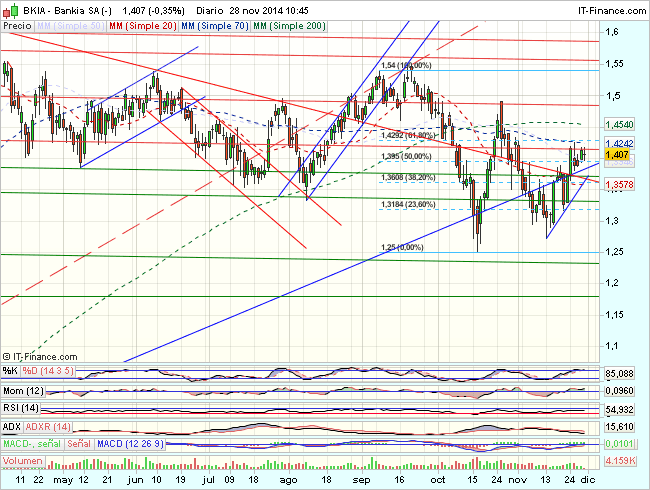The height and width of the screenshot is (490, 650).
Task: Click the 1,395 (50,00%) Fibonacci label
Action: [406, 156]
